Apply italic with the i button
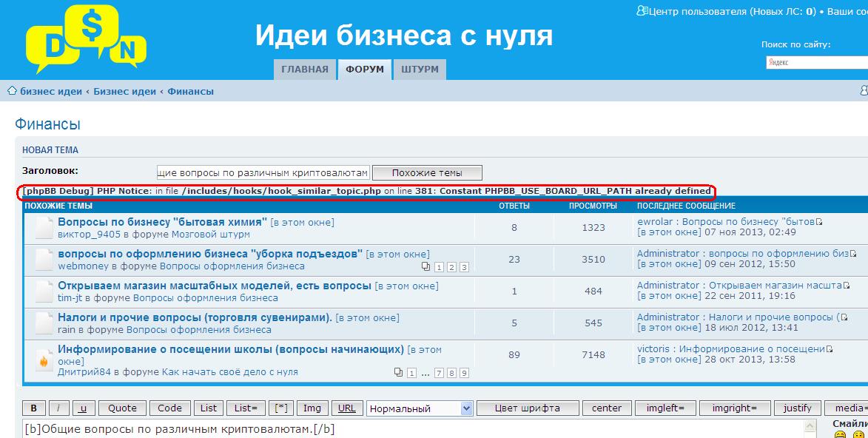868x438 pixels. click(x=59, y=408)
